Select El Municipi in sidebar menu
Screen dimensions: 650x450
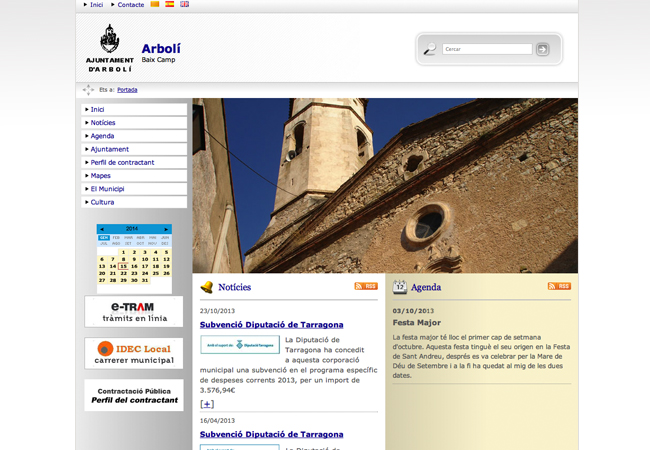[x=107, y=188]
